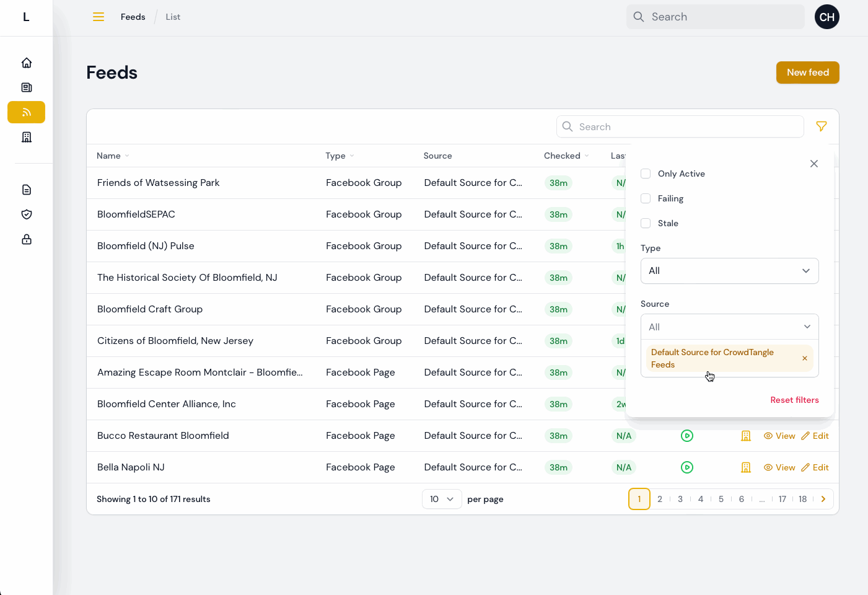Run check for Bella Napoli NJ feed
The image size is (868, 595).
[686, 467]
